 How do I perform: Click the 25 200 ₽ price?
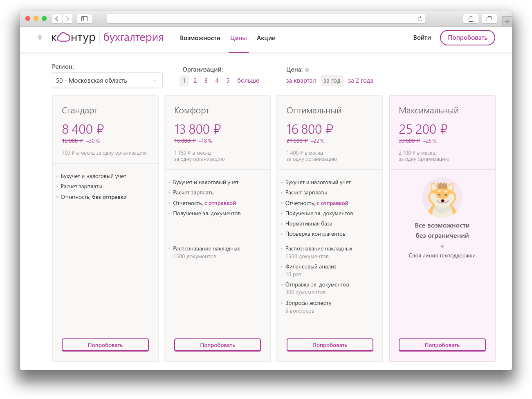point(423,129)
